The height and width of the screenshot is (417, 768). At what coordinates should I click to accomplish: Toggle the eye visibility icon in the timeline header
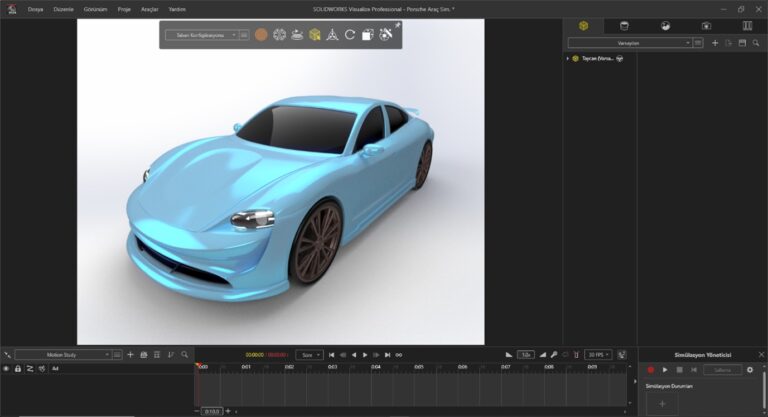[6, 368]
